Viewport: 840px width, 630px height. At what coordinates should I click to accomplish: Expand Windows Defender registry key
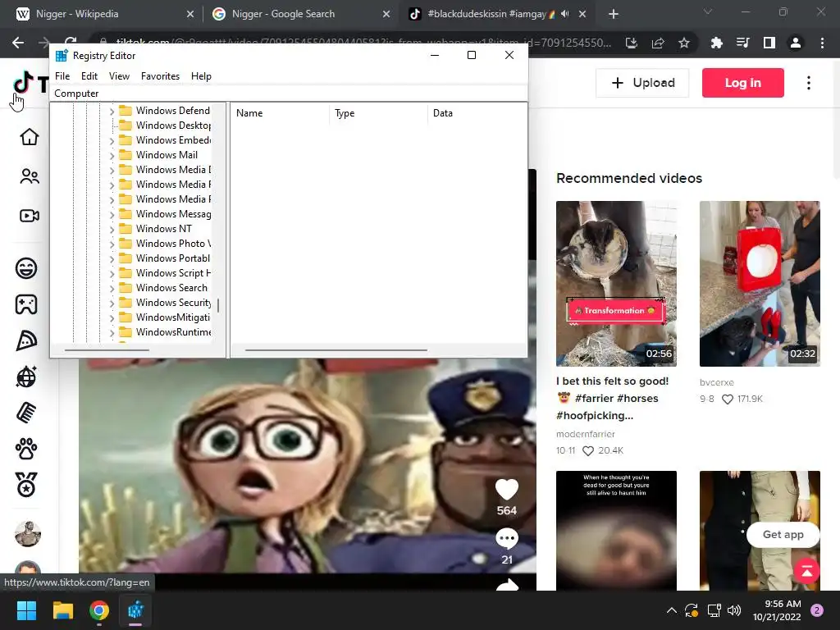[112, 112]
